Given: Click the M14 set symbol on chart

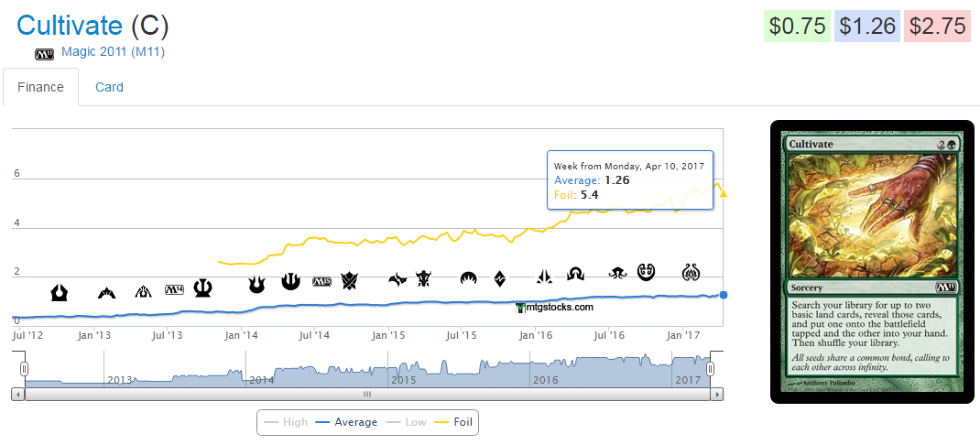Looking at the screenshot, I should click(x=174, y=289).
